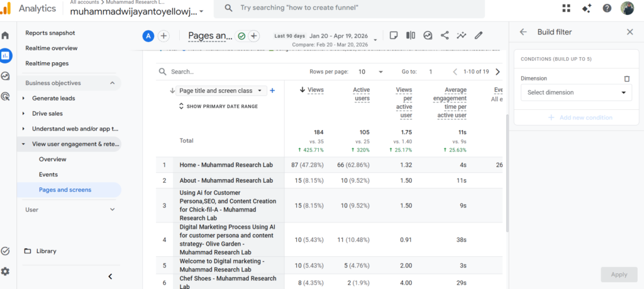Delete the condition with trash icon

coord(626,79)
